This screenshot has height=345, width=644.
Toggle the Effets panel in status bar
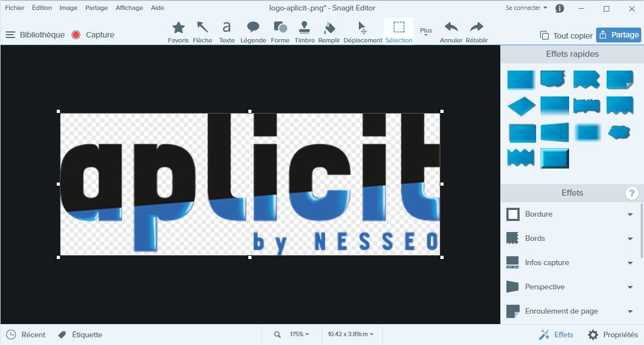pos(556,335)
